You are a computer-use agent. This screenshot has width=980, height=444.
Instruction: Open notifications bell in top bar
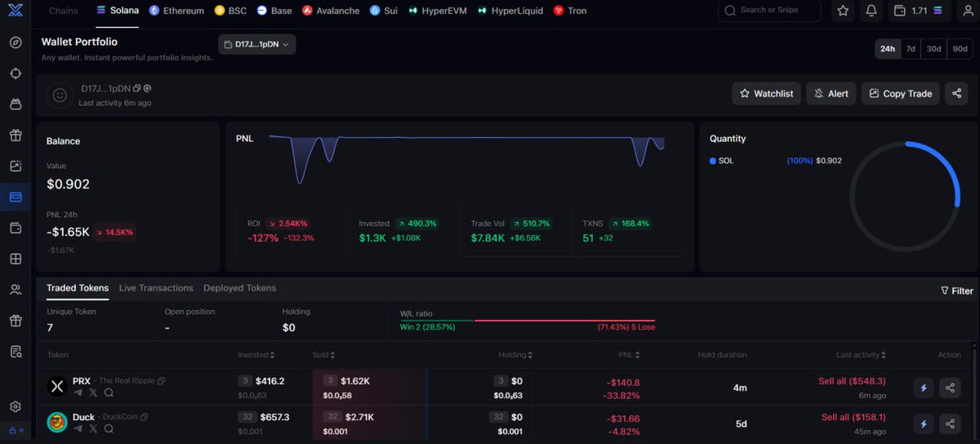[x=871, y=11]
